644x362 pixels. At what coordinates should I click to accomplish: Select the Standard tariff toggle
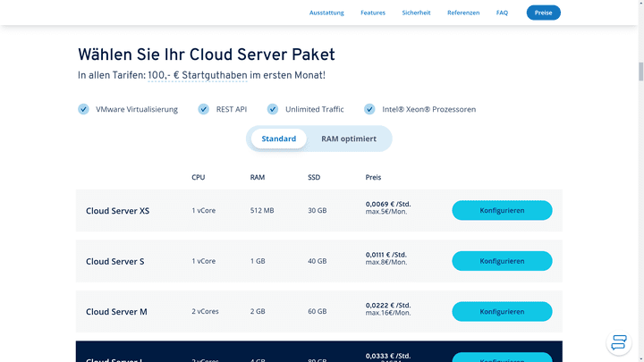[x=279, y=139]
